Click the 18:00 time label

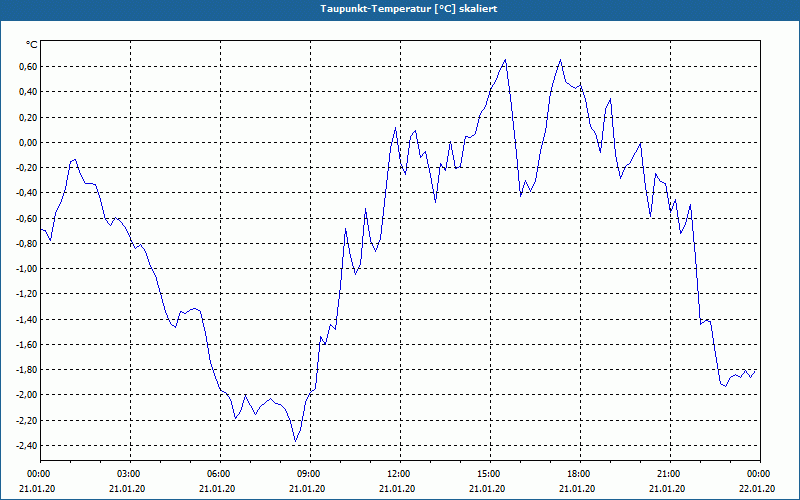click(x=580, y=474)
